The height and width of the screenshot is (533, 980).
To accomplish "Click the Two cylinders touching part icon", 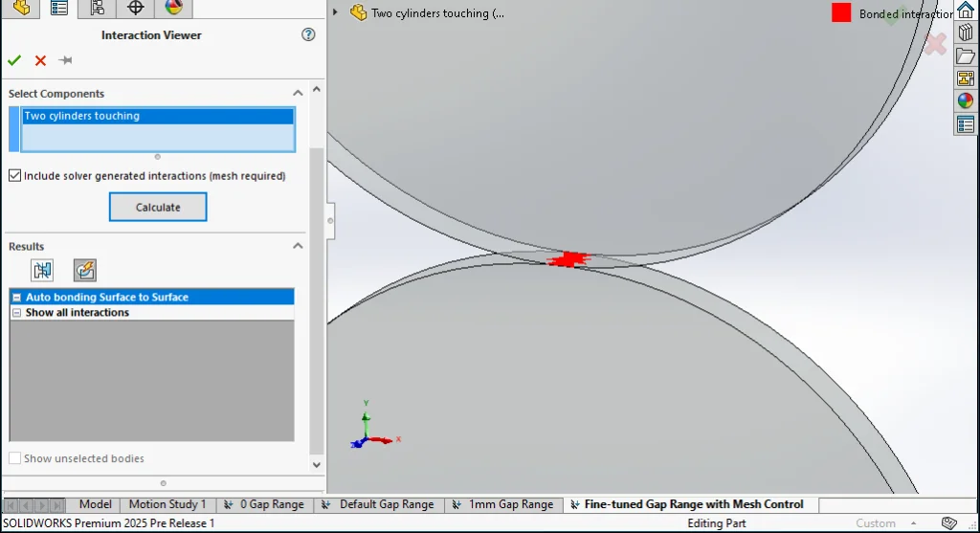I will point(358,12).
